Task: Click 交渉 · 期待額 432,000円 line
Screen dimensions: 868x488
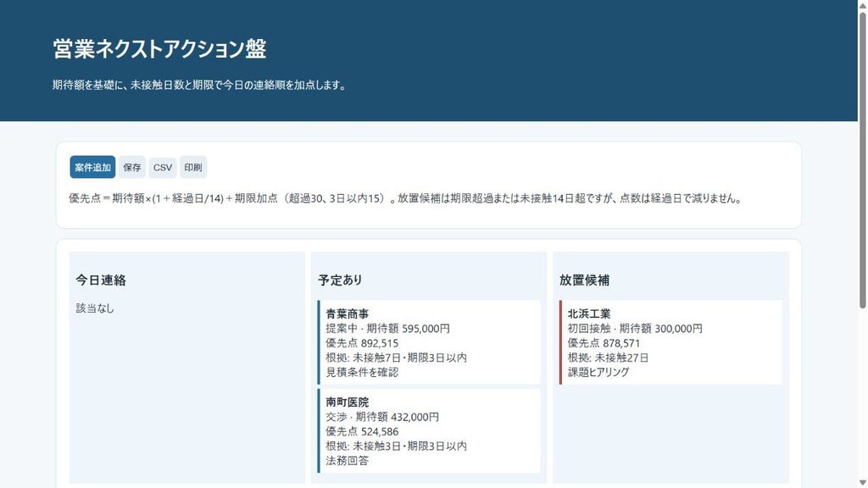Action: pos(382,417)
